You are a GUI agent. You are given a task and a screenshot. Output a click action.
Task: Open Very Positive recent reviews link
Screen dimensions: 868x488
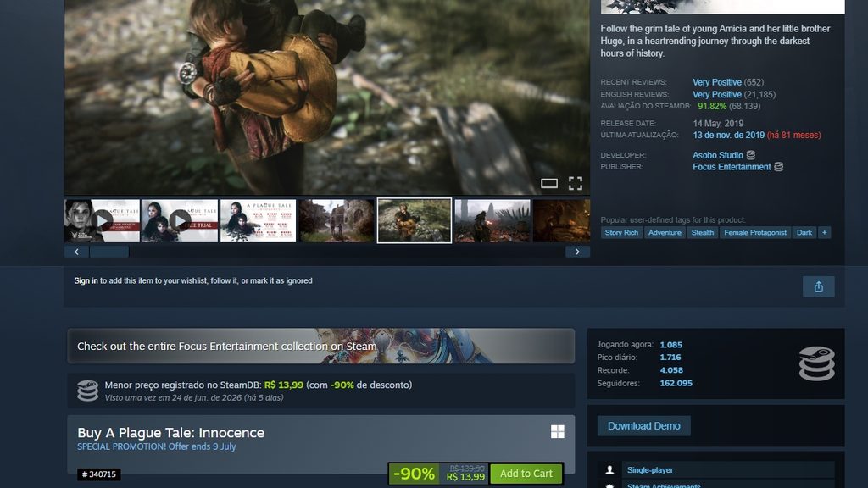717,82
